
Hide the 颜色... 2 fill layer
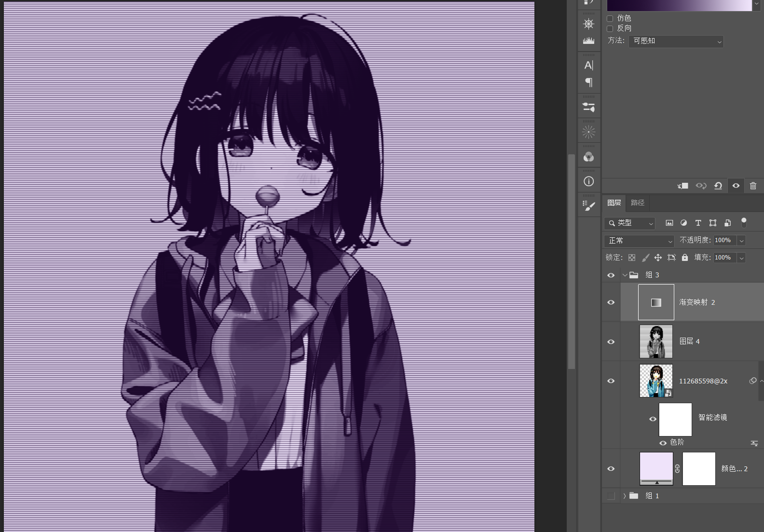(x=611, y=469)
